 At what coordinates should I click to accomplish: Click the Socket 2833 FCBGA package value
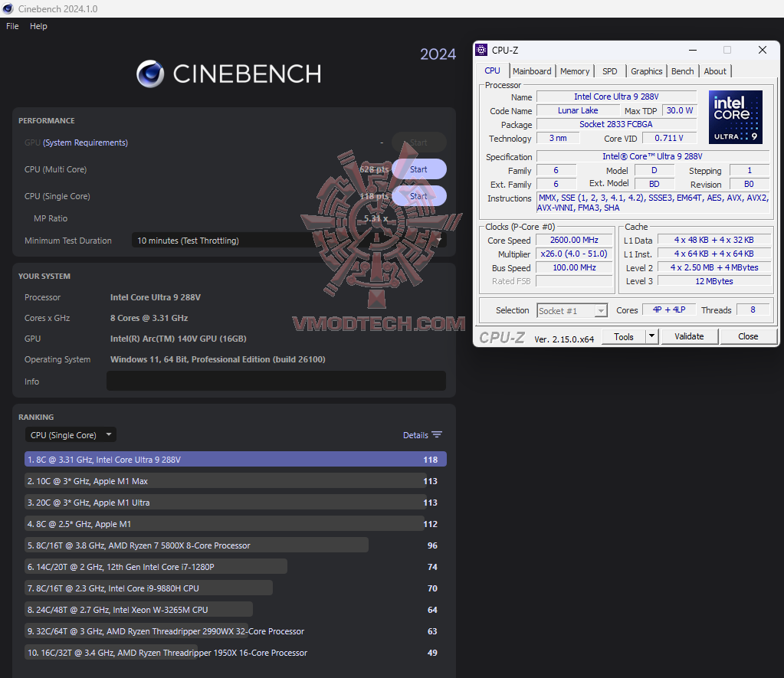point(616,124)
